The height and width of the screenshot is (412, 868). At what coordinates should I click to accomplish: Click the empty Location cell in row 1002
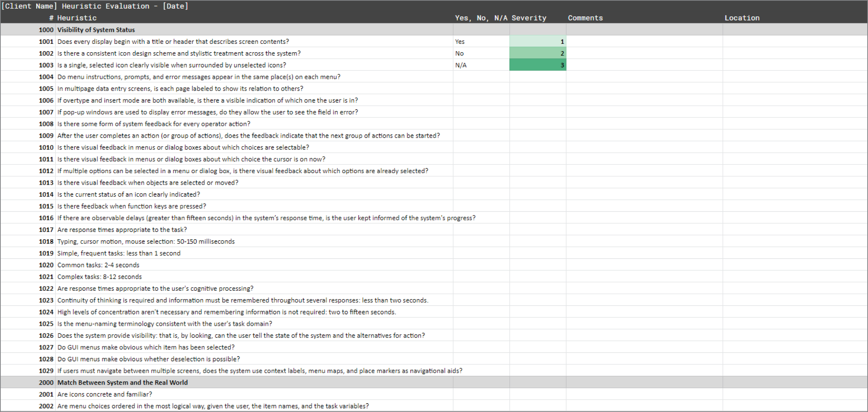click(795, 53)
